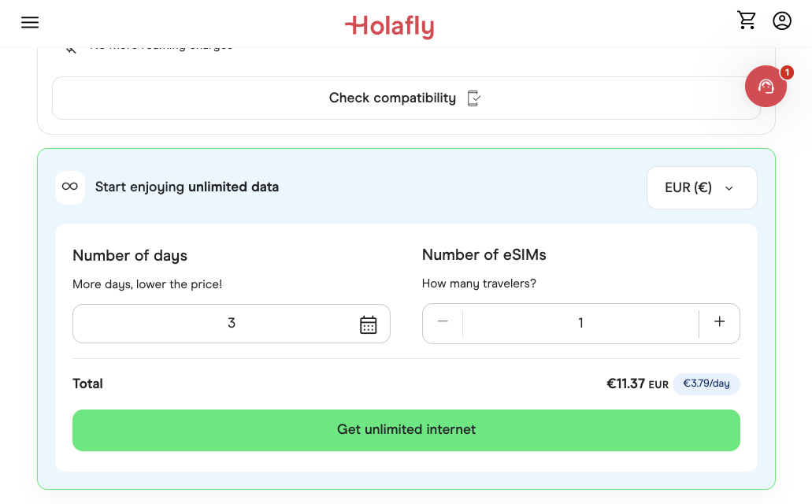Click the Start enjoying unlimited data heading
812x504 pixels.
click(x=187, y=187)
